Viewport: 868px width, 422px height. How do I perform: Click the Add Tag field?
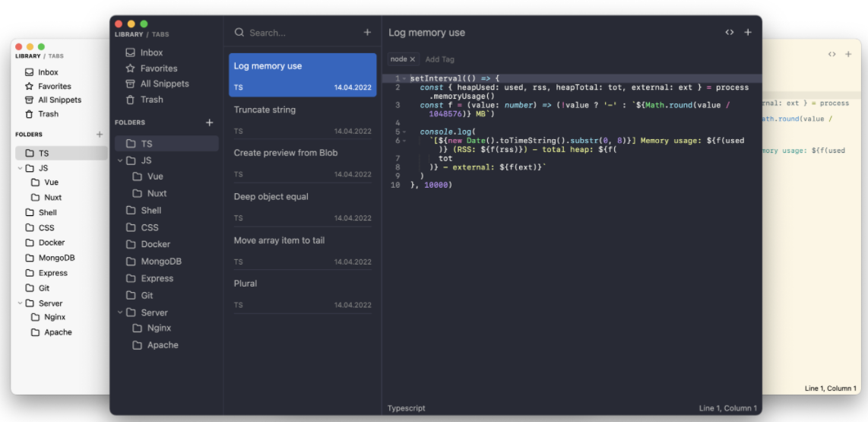coord(439,59)
